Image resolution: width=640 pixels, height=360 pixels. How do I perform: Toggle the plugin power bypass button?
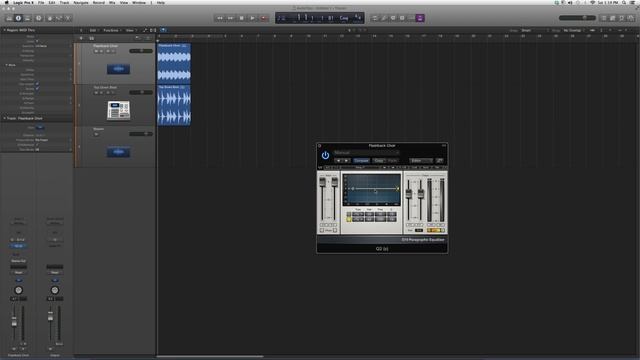coord(325,156)
